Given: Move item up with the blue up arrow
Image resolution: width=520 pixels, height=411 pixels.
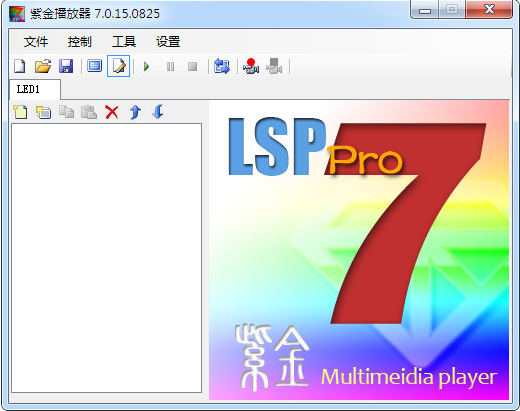Looking at the screenshot, I should pos(135,112).
